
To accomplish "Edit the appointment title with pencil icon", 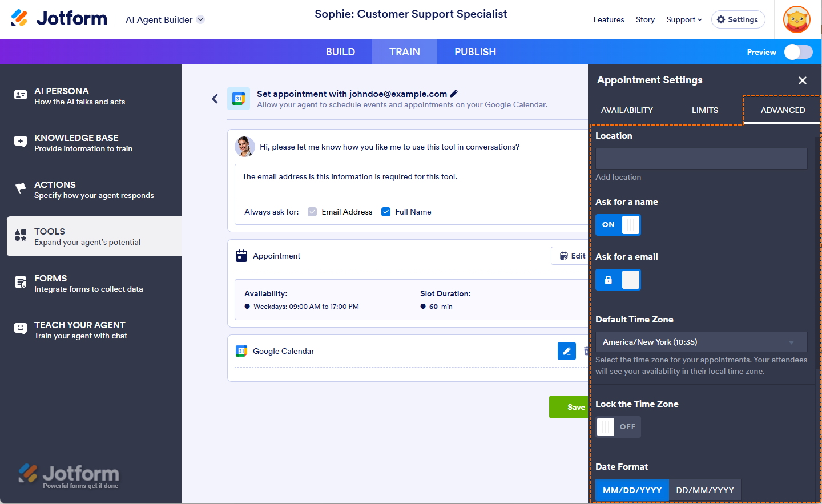I will [x=454, y=94].
